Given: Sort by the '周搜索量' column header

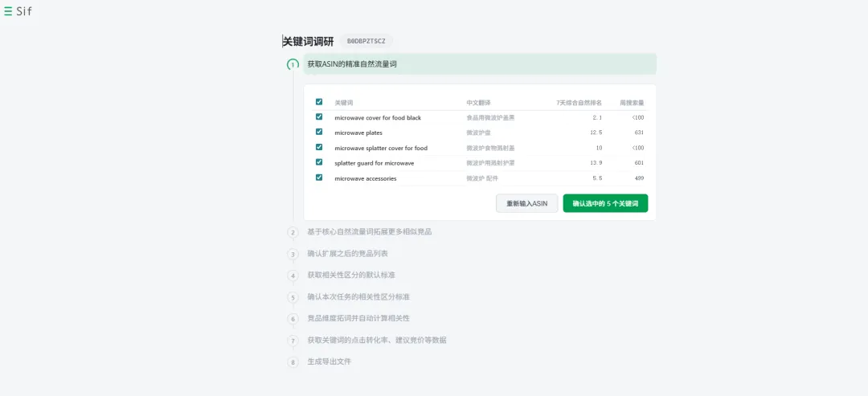Looking at the screenshot, I should (x=631, y=103).
